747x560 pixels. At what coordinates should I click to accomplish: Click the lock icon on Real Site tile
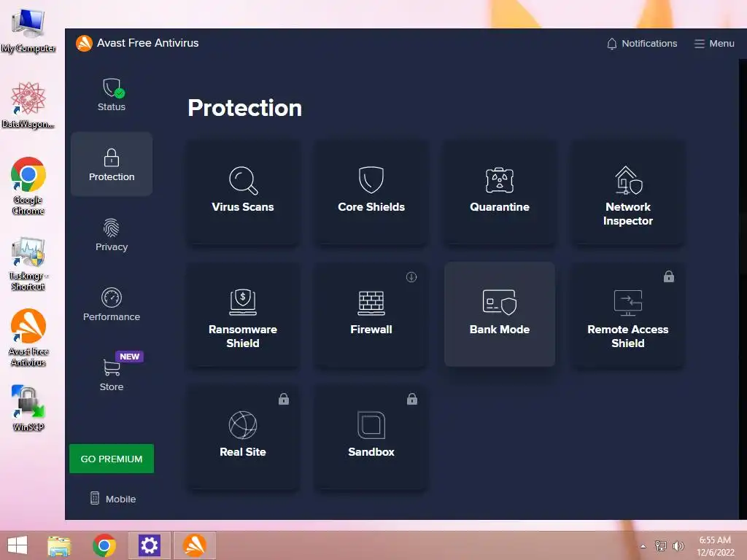click(x=284, y=399)
